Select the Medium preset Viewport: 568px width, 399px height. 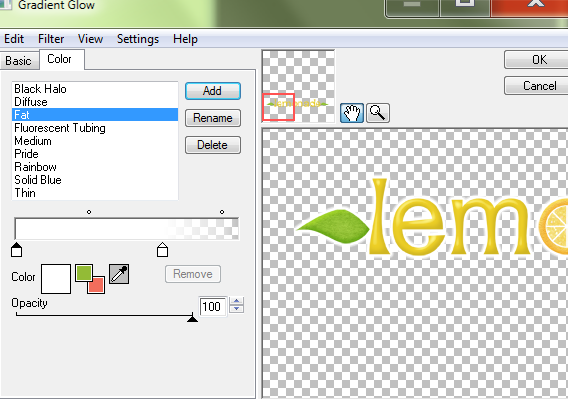(95, 141)
